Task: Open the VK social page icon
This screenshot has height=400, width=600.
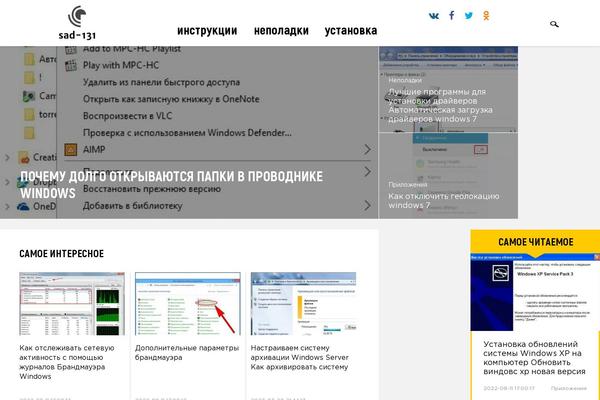Action: coord(434,16)
